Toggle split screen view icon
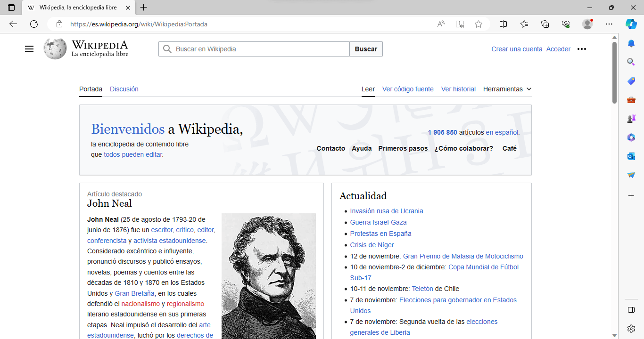Screen dimensions: 644x339 click(503, 24)
